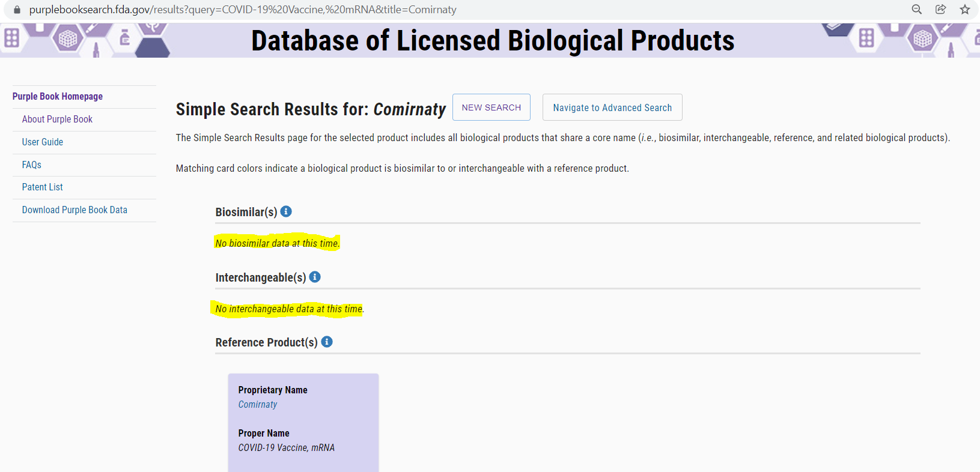980x472 pixels.
Task: Open Purple Book Homepage link
Action: pos(58,97)
